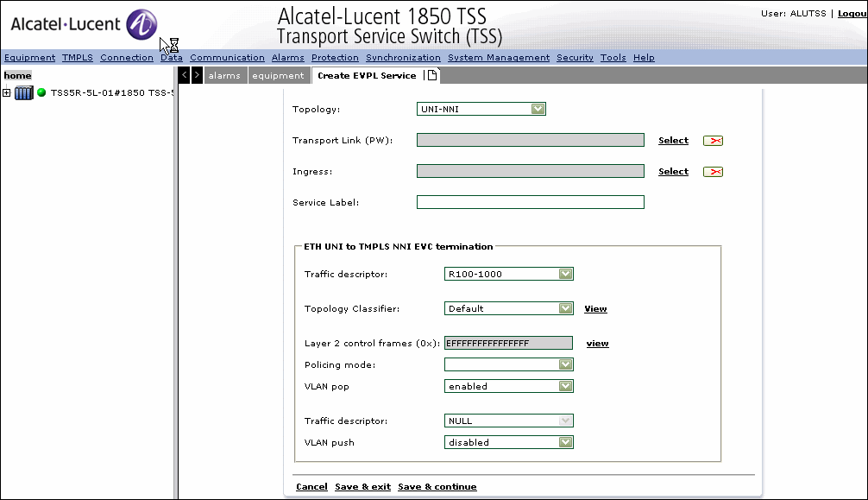Open the VLAN pop dropdown
The height and width of the screenshot is (500, 868).
509,386
